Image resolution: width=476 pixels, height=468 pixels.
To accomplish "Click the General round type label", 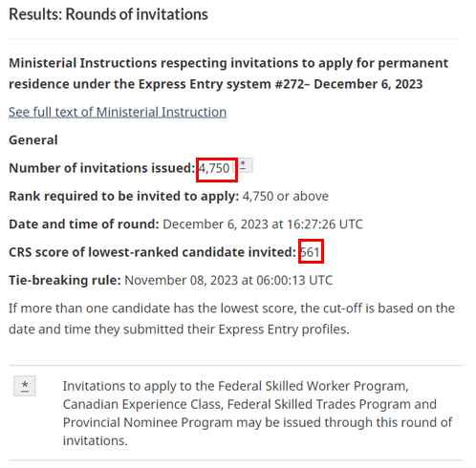I will tap(33, 140).
